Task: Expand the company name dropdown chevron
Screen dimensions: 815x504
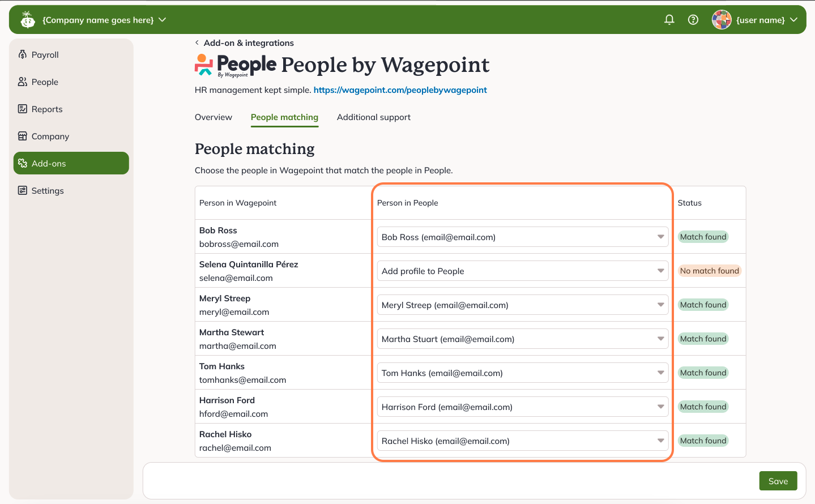Action: (x=163, y=20)
